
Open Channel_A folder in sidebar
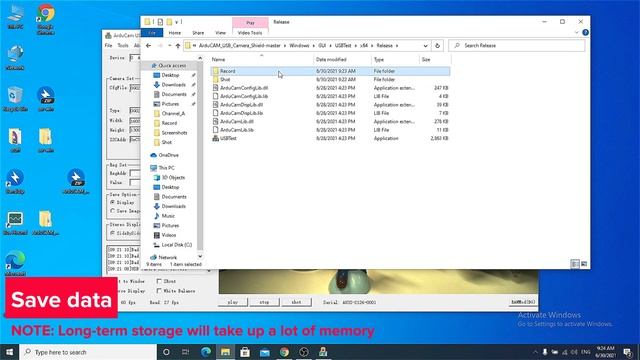click(173, 113)
